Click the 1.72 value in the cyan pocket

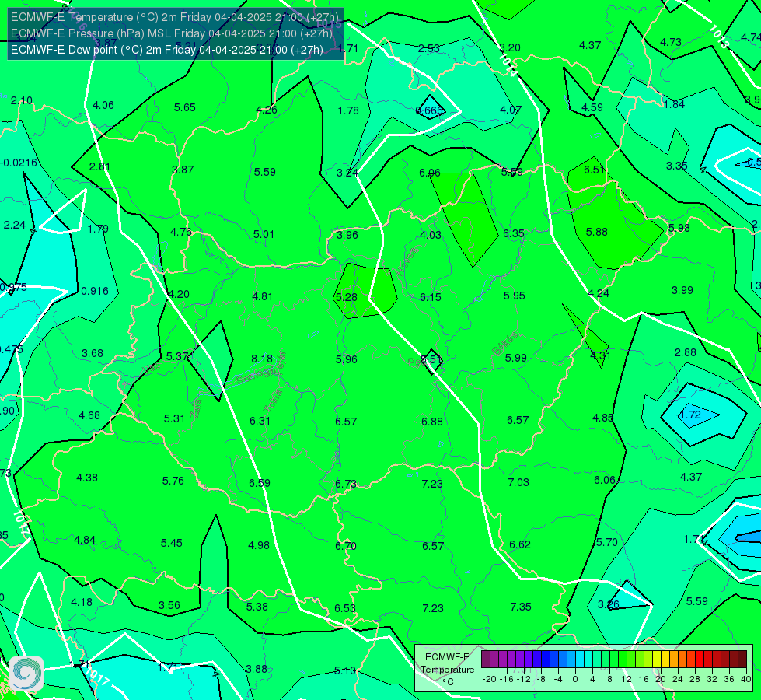pos(690,415)
